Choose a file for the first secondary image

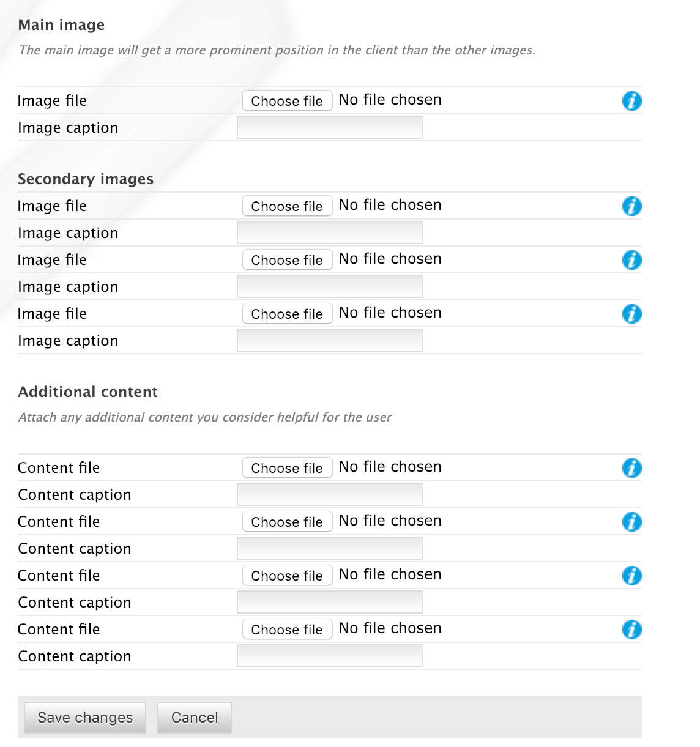click(x=287, y=206)
